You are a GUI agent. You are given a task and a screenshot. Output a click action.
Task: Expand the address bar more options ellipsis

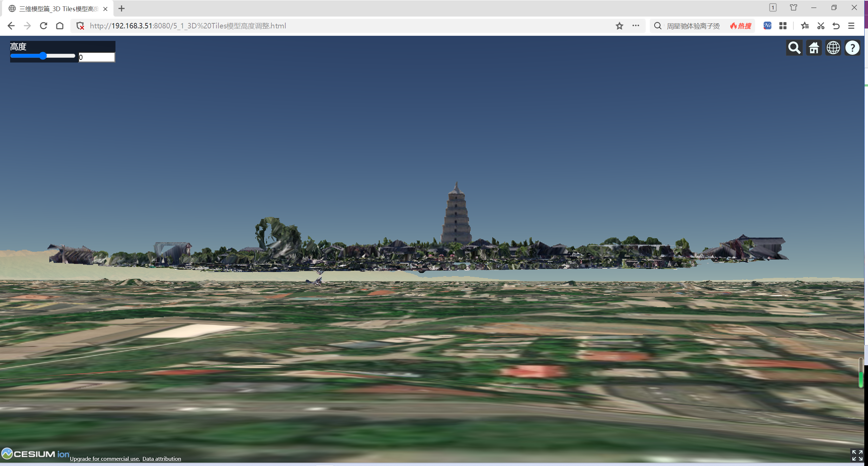tap(635, 26)
